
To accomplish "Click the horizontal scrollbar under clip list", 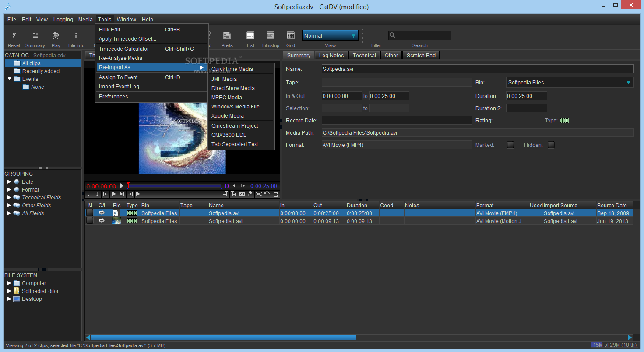I will (223, 338).
